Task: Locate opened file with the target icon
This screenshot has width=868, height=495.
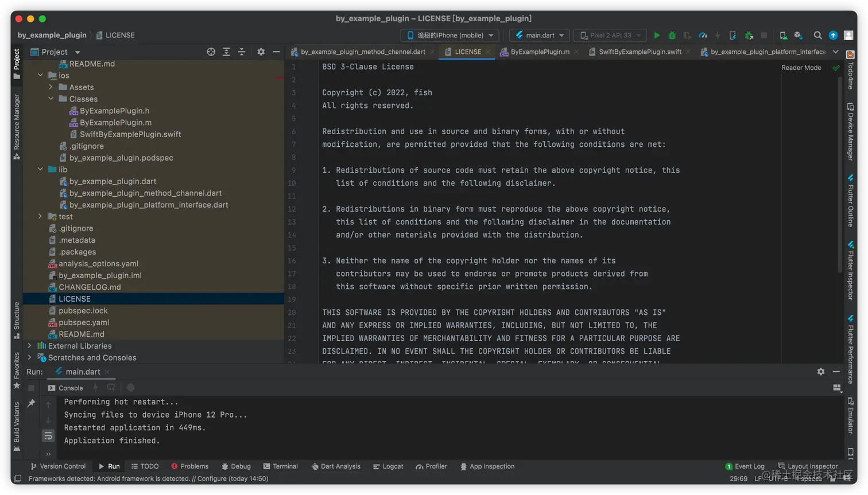Action: pos(211,52)
